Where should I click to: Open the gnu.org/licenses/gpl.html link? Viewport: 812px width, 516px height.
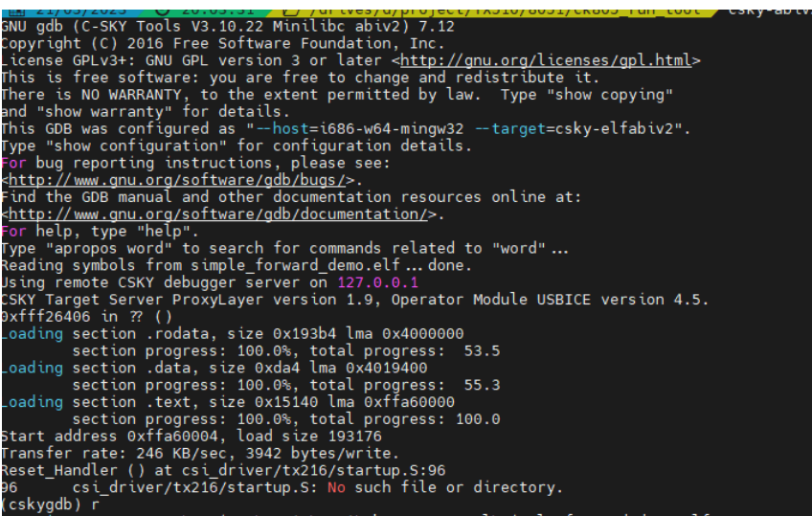547,60
